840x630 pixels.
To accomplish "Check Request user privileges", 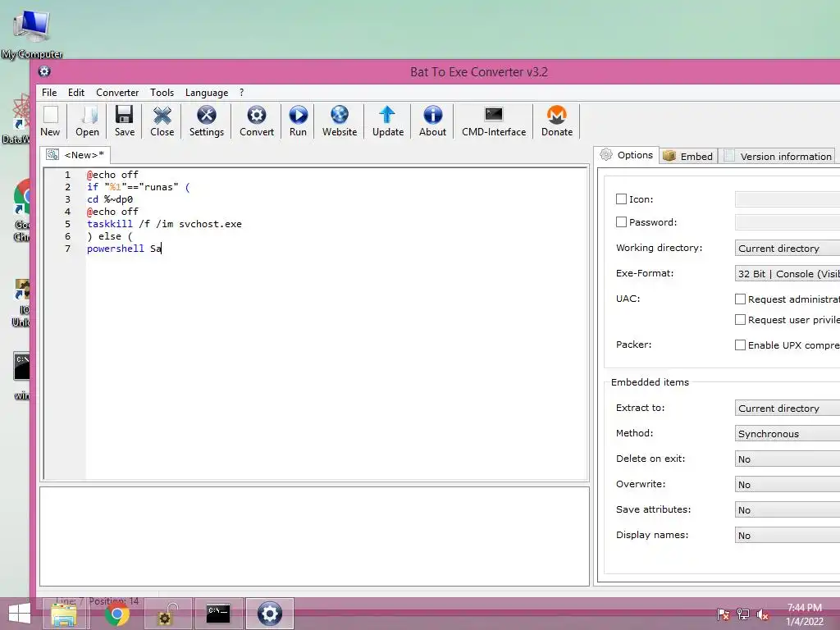I will point(741,319).
